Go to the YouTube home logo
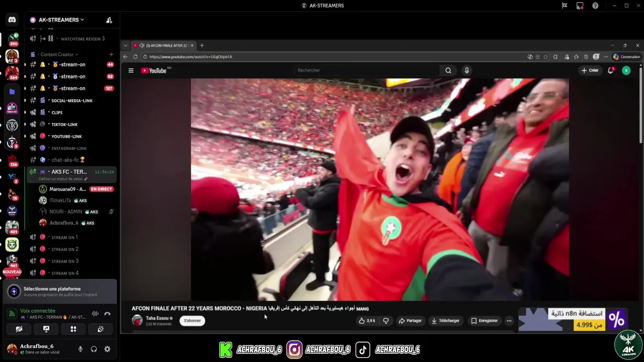Screen dimensions: 644x362 pyautogui.click(x=154, y=70)
